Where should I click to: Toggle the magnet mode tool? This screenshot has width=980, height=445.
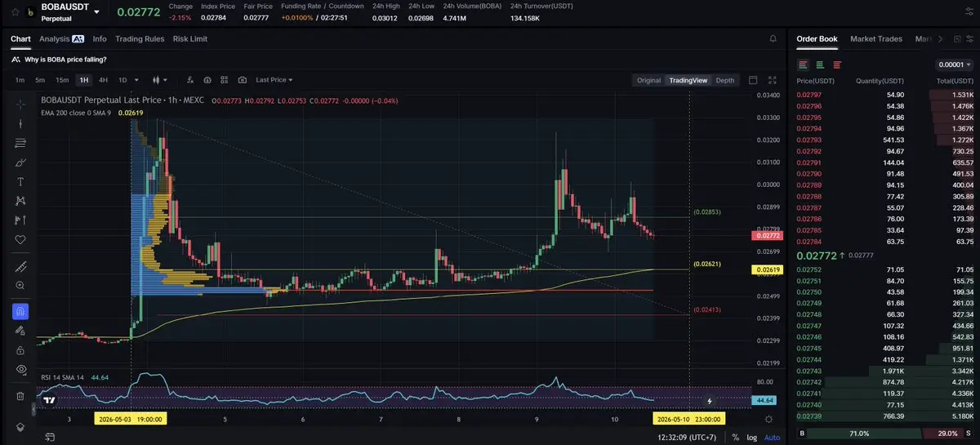(x=20, y=311)
